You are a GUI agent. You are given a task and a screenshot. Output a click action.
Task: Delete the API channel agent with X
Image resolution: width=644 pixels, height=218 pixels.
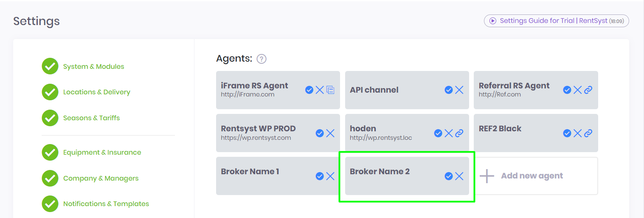pos(459,90)
